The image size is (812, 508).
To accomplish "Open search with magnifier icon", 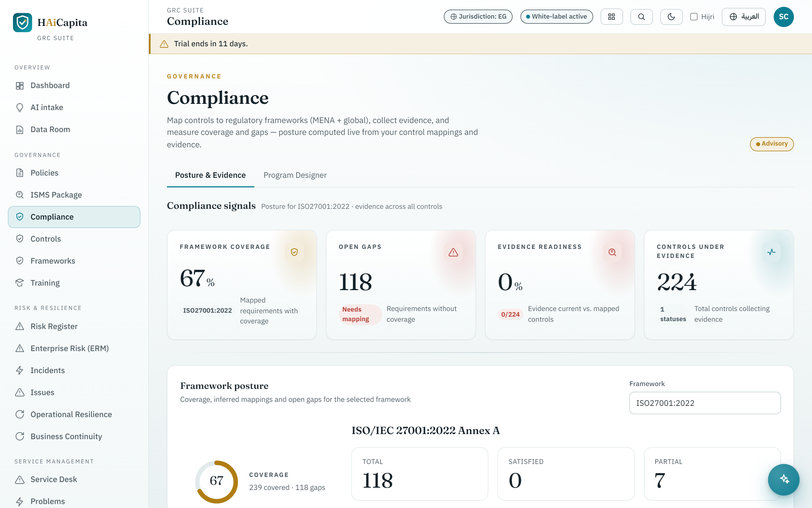I will tap(641, 17).
